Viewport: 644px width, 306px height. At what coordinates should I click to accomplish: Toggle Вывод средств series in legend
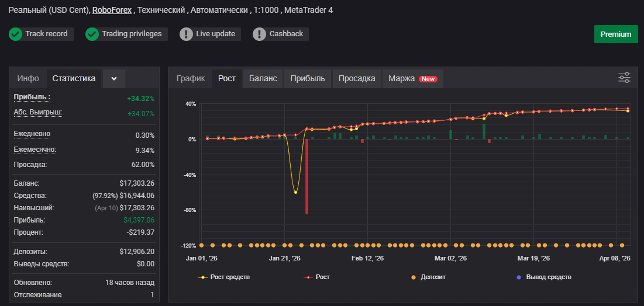(x=543, y=277)
